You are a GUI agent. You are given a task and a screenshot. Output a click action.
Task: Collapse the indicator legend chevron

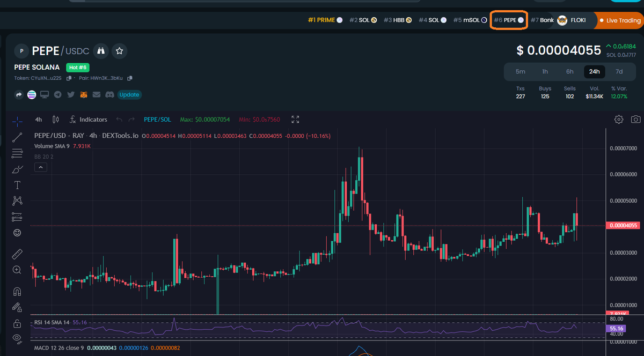point(41,167)
